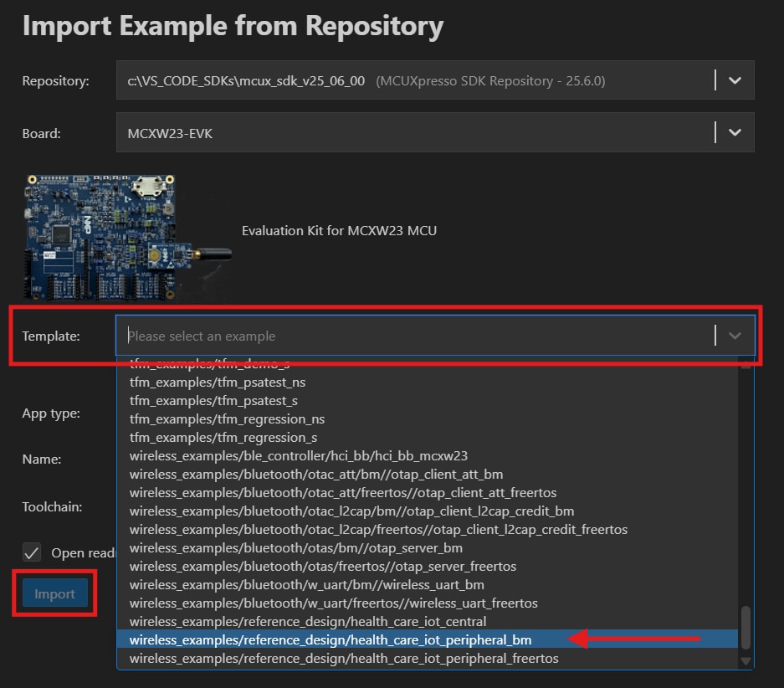This screenshot has width=784, height=688.
Task: Choose otap_client_l2cap_credit_freertos entry
Action: click(x=378, y=530)
